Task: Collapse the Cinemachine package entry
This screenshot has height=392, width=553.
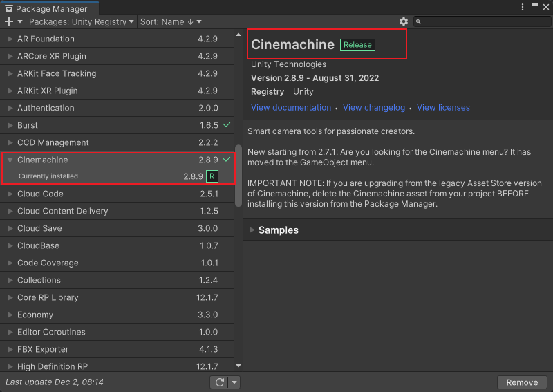Action: coord(10,160)
